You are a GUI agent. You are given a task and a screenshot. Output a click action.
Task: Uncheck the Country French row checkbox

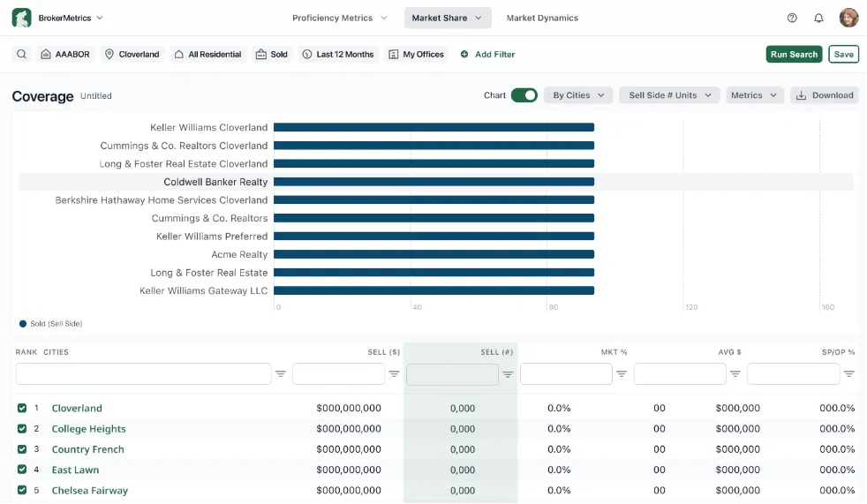(x=22, y=448)
